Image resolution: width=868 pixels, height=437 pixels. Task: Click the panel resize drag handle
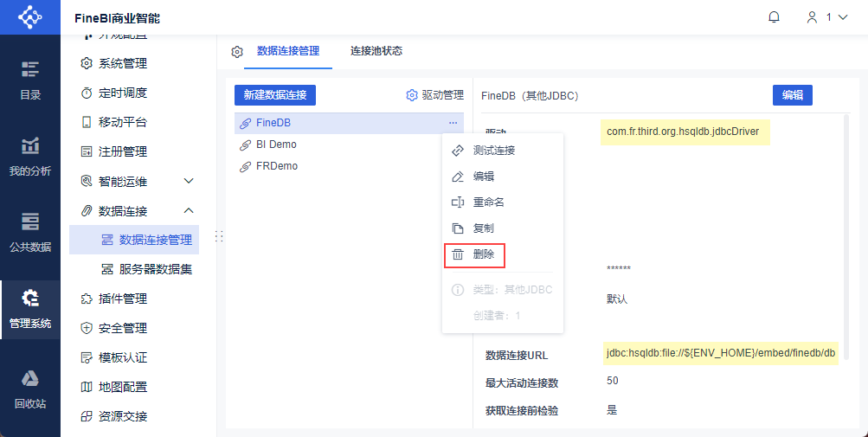point(220,236)
